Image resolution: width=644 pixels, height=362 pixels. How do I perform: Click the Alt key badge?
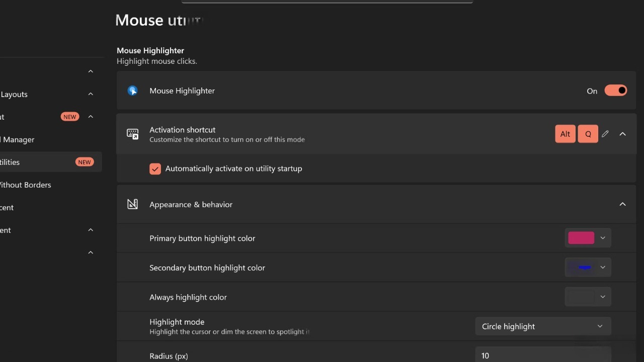(x=565, y=134)
